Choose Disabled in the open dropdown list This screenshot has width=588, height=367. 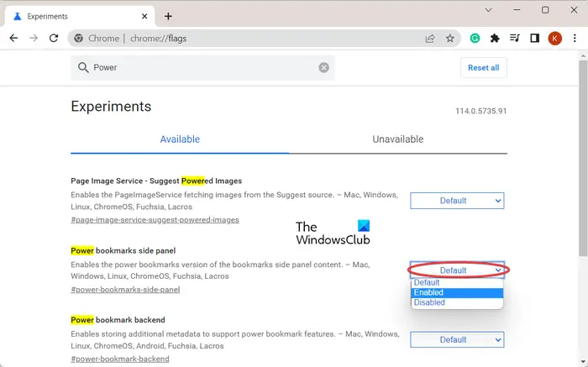[x=457, y=302]
